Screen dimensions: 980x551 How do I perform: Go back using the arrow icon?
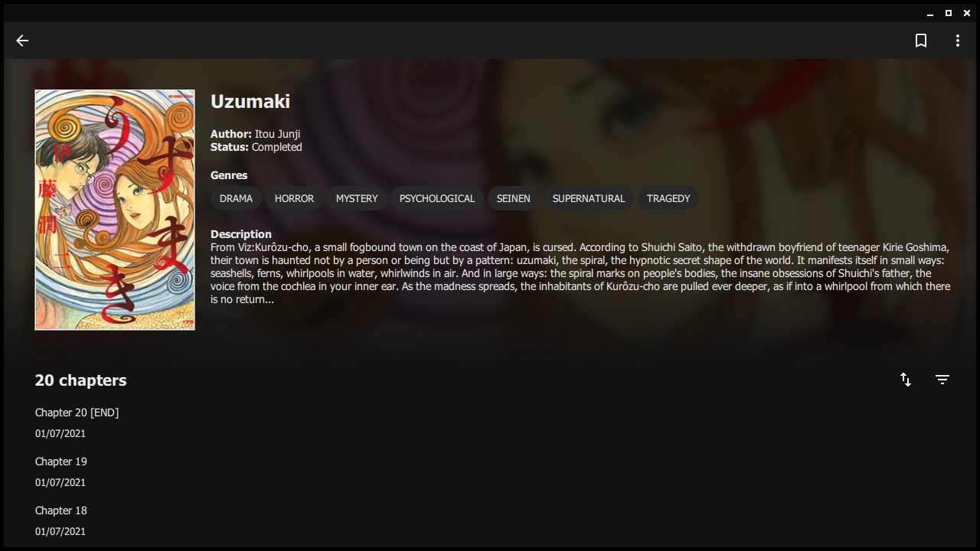click(x=22, y=41)
